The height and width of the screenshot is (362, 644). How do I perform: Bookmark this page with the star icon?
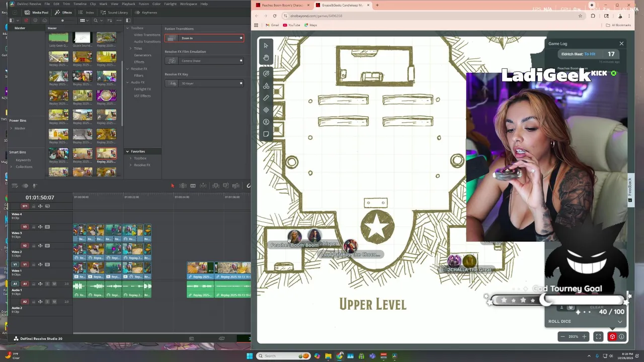[x=580, y=16]
